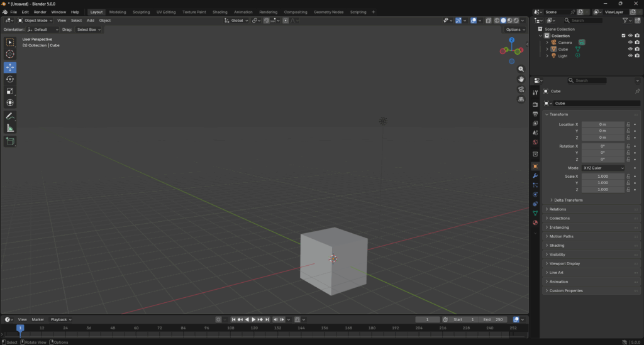Viewport: 644px width, 345px height.
Task: Click the zoom magnifier viewport icon
Action: [521, 69]
